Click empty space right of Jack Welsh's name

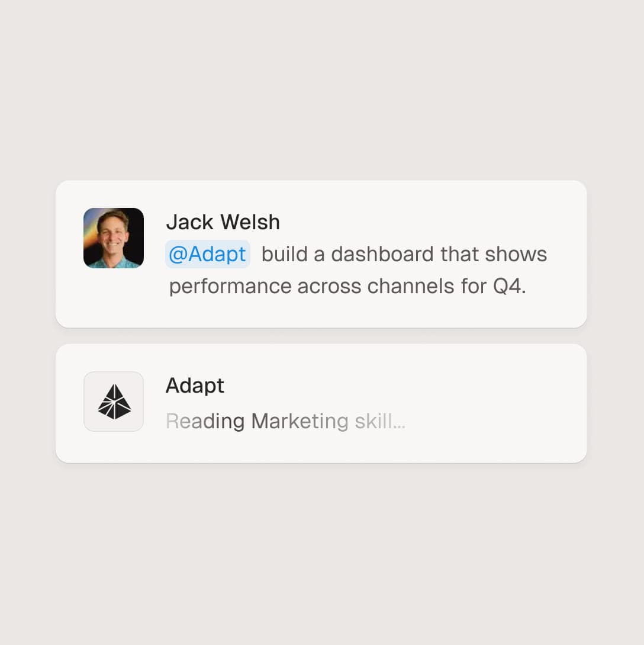(426, 222)
